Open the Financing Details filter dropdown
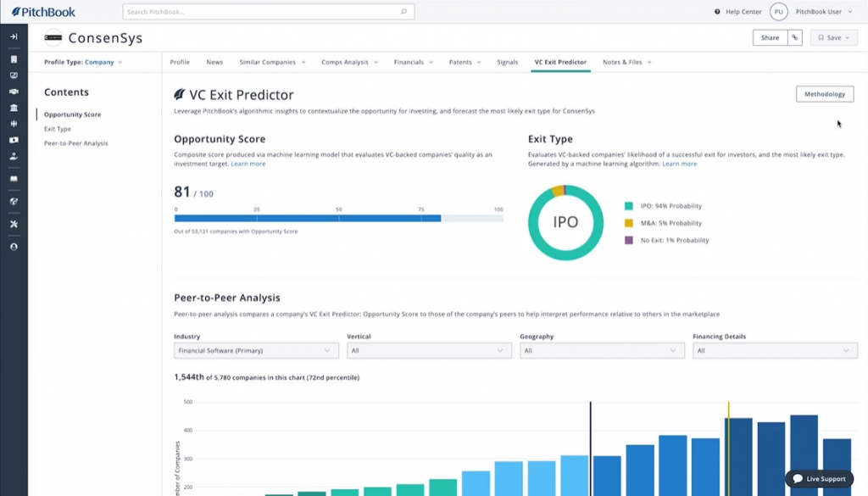This screenshot has height=496, width=868. click(775, 350)
